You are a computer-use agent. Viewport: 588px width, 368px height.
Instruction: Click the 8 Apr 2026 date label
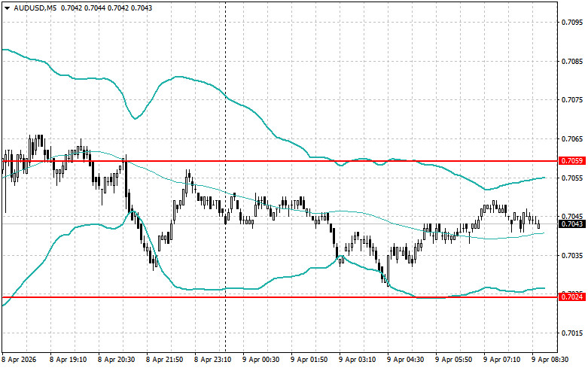(x=19, y=360)
